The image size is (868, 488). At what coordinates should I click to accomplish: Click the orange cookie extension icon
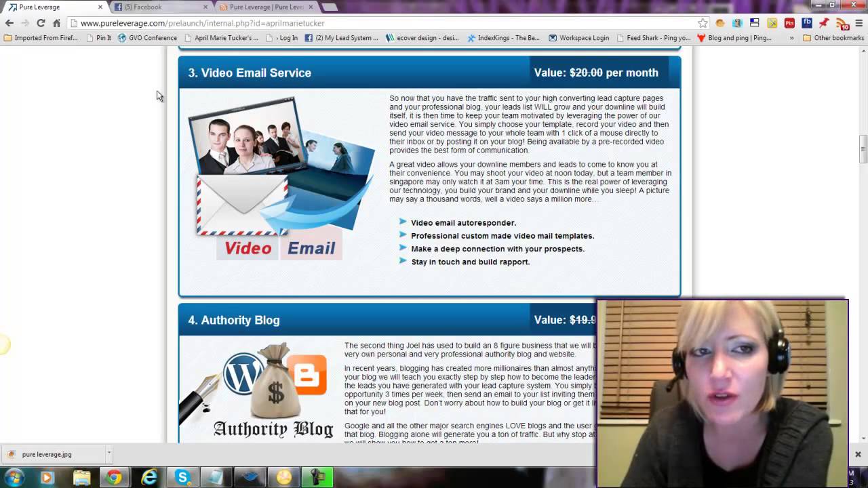click(x=720, y=23)
